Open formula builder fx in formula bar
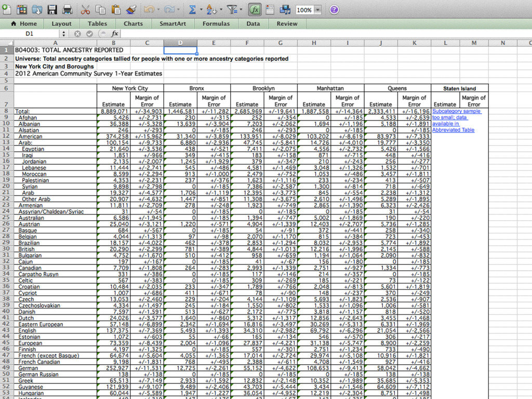This screenshot has height=399, width=532. pos(115,34)
